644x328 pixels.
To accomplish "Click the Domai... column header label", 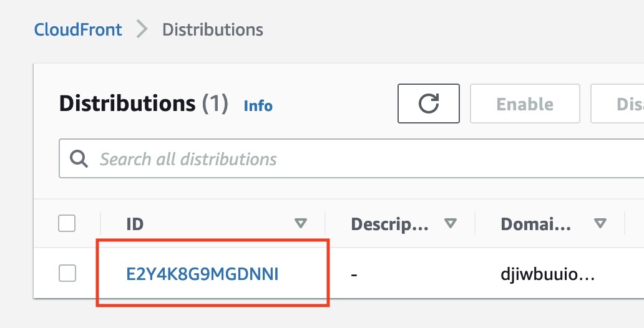I will [x=535, y=224].
